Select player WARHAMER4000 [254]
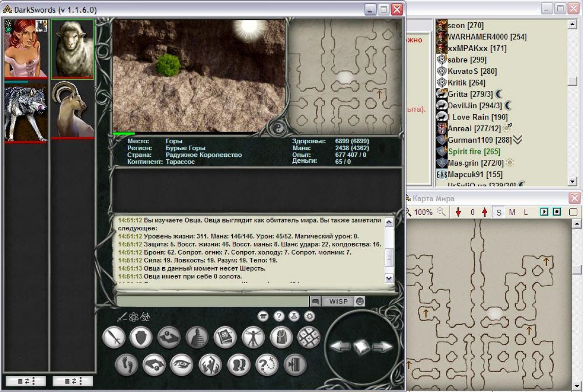This screenshot has height=392, width=583. pos(487,37)
